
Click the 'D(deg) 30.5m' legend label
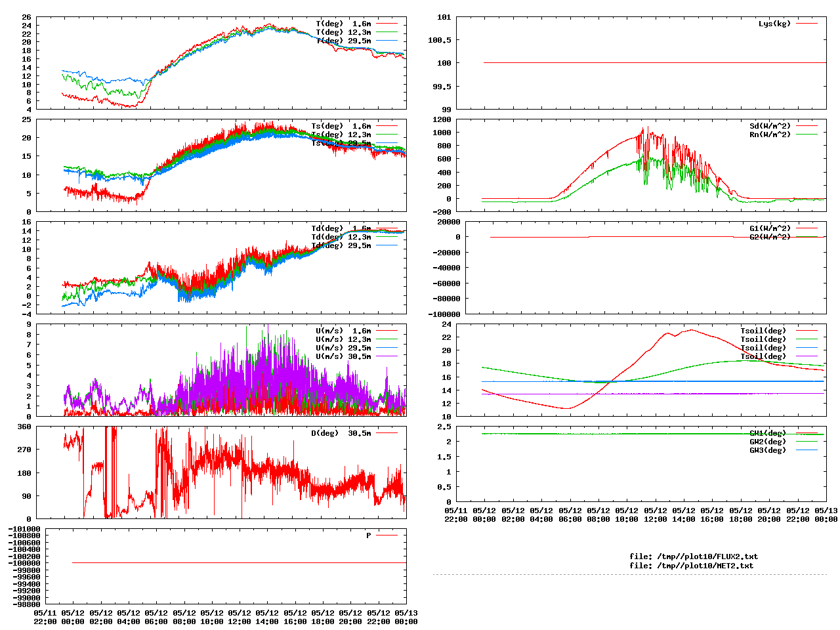(341, 433)
